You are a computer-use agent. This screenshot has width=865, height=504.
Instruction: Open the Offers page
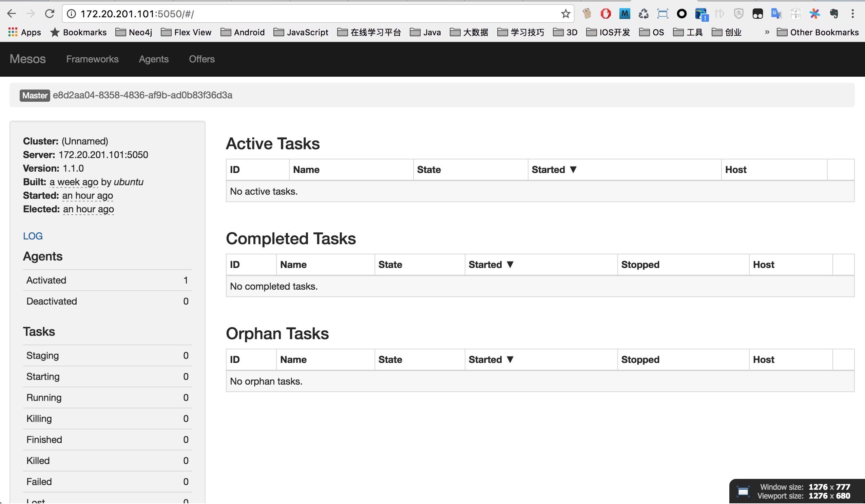tap(202, 59)
